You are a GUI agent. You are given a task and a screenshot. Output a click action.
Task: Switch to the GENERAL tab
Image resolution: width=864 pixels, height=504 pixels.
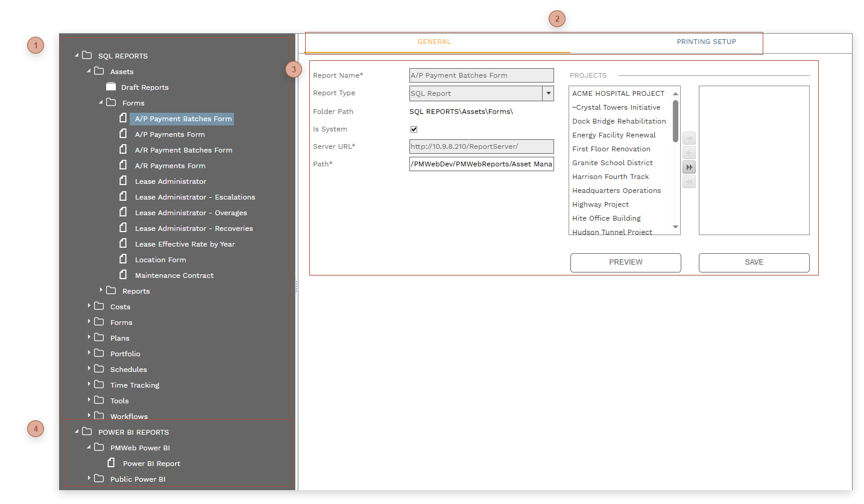click(x=434, y=42)
